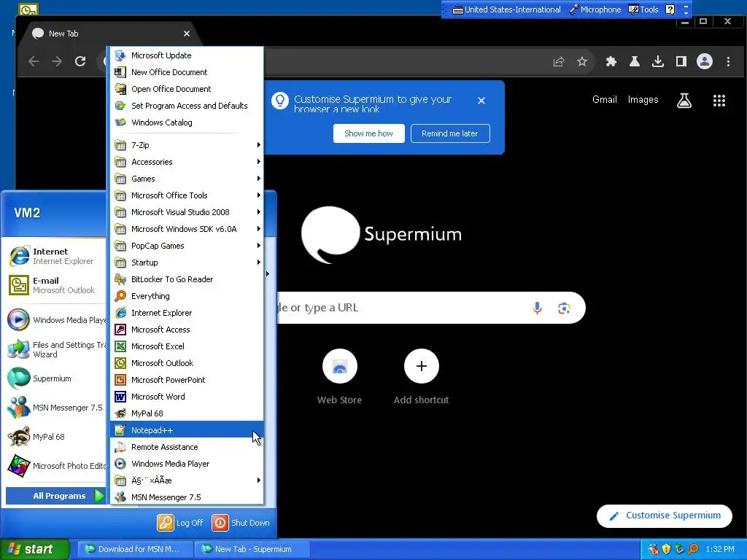Bookmark this tab with the star icon

coord(581,61)
